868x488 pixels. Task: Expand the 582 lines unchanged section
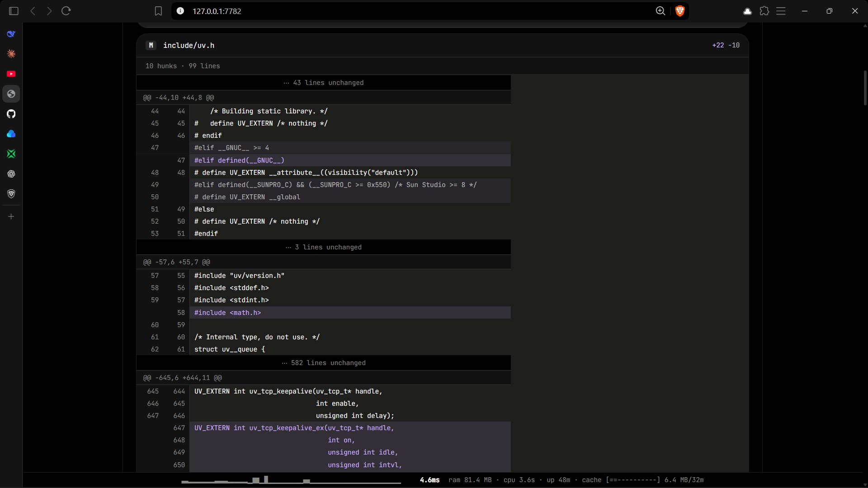324,363
